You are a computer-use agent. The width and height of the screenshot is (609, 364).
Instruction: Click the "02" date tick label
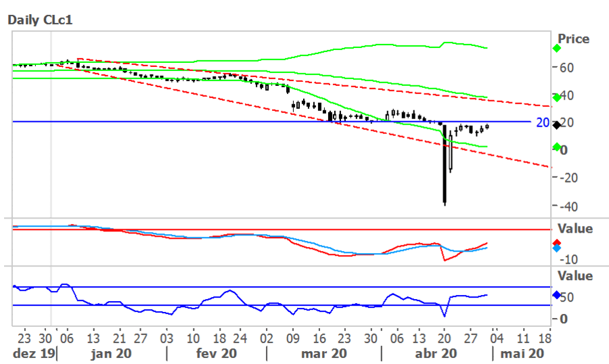pos(267,338)
